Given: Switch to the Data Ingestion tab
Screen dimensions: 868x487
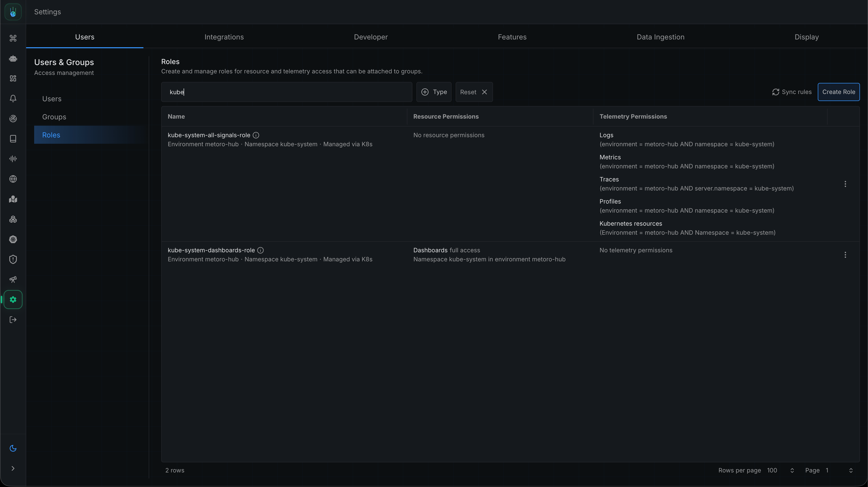Looking at the screenshot, I should (661, 37).
